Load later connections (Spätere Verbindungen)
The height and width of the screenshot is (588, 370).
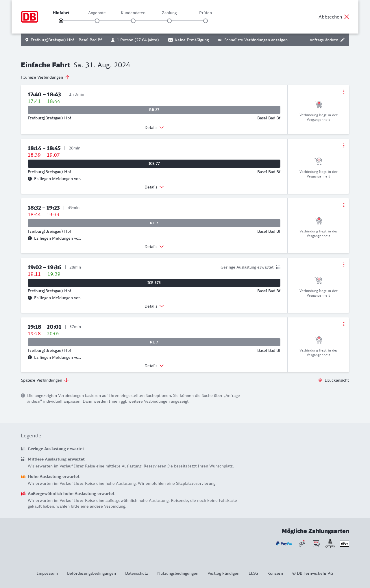(x=45, y=380)
